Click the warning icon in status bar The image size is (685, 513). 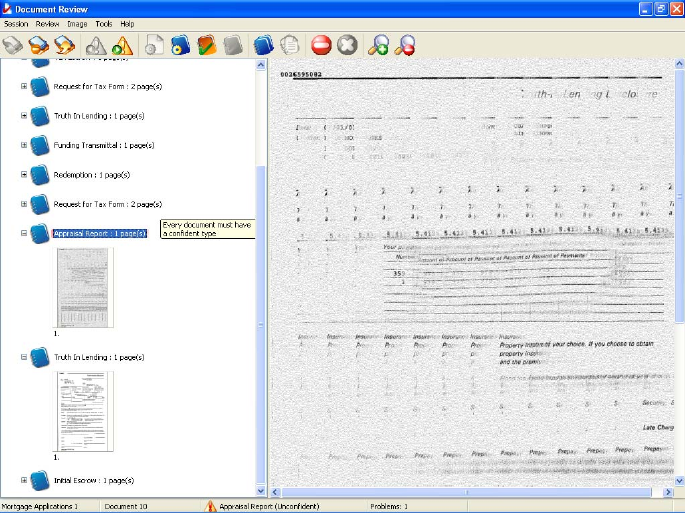pyautogui.click(x=211, y=507)
